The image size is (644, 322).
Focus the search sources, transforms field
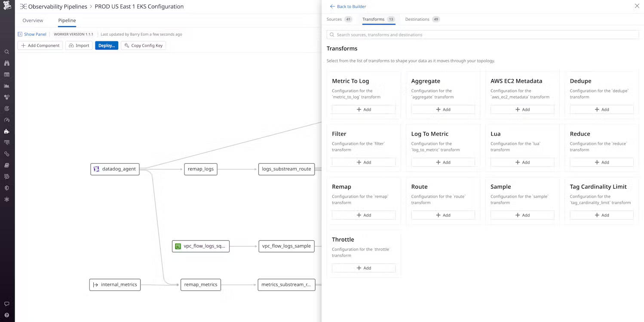(x=483, y=35)
